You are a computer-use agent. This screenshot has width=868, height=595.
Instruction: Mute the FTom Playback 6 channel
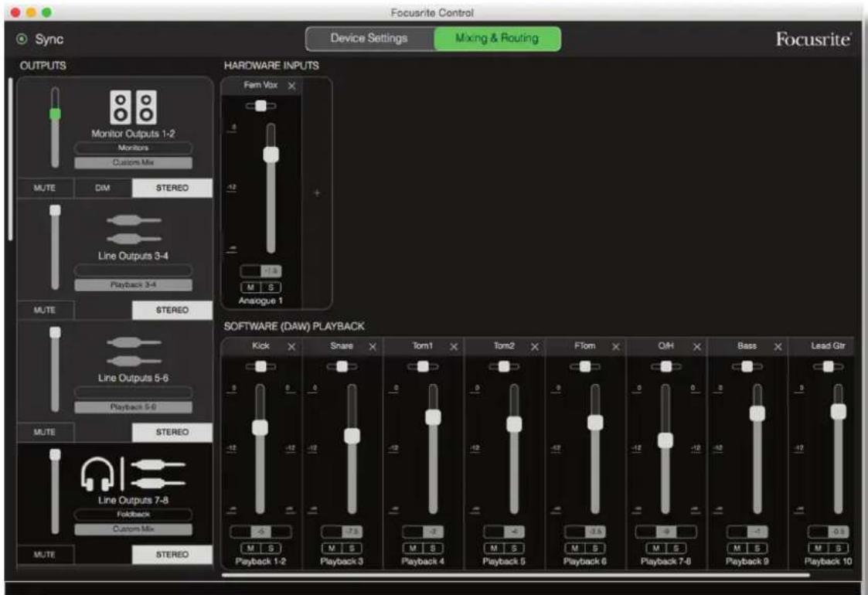click(575, 548)
